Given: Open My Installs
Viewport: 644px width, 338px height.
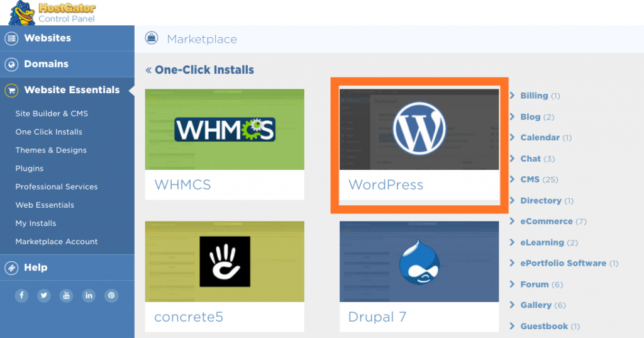Looking at the screenshot, I should [36, 223].
